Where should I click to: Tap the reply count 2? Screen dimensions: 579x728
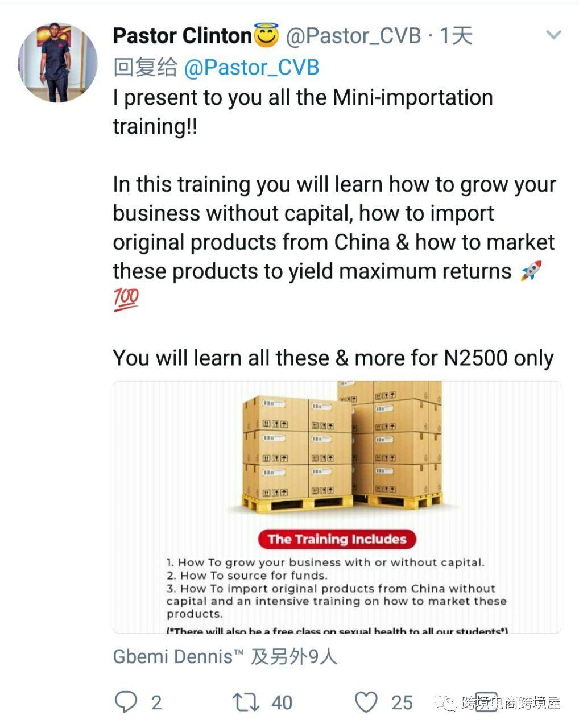click(x=156, y=702)
